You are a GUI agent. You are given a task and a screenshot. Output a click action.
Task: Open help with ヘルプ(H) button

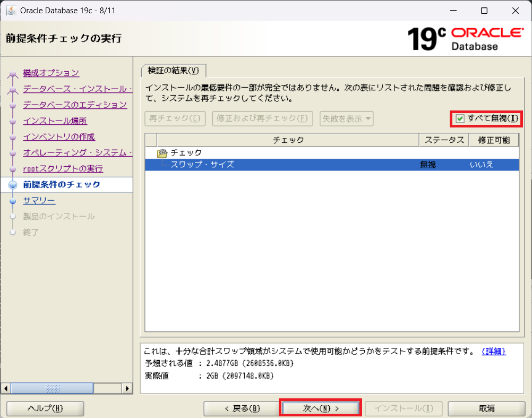tap(45, 408)
